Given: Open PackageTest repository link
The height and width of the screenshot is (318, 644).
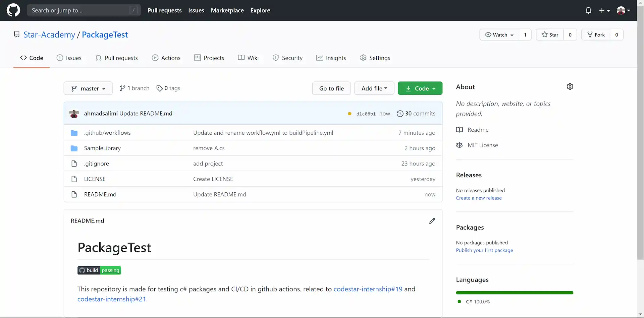Looking at the screenshot, I should tap(105, 35).
